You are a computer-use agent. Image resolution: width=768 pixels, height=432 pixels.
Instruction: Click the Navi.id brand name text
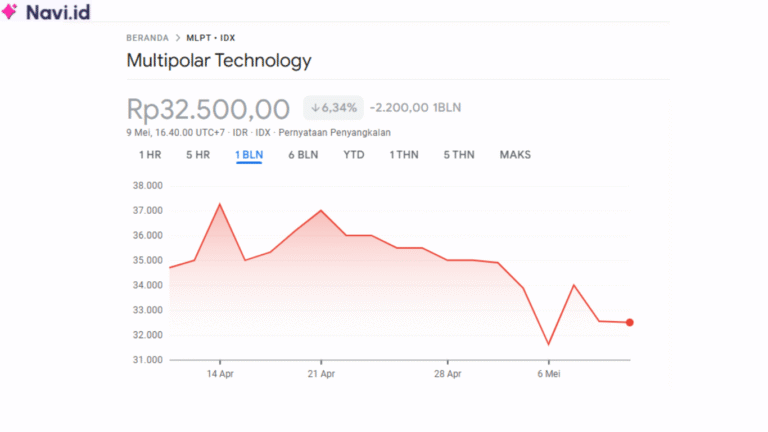(x=58, y=13)
